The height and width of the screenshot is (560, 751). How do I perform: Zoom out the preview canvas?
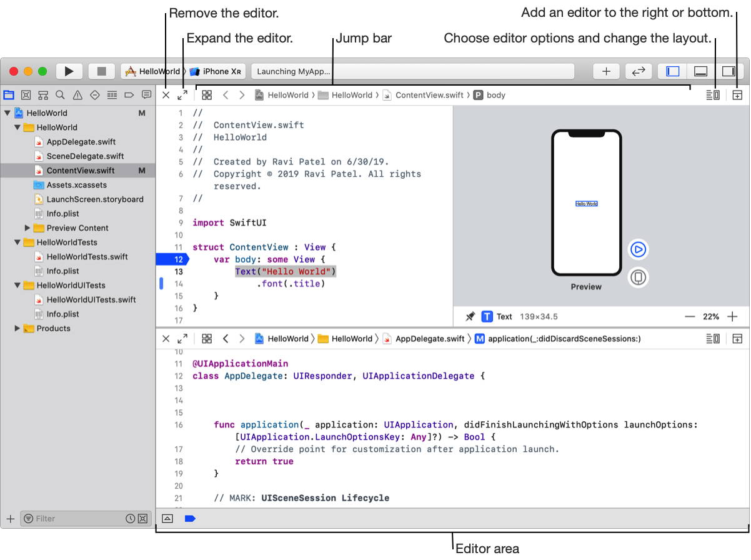point(690,317)
